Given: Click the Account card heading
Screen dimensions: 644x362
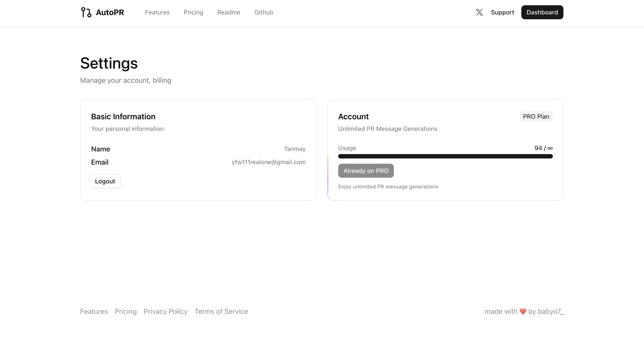Looking at the screenshot, I should point(353,116).
